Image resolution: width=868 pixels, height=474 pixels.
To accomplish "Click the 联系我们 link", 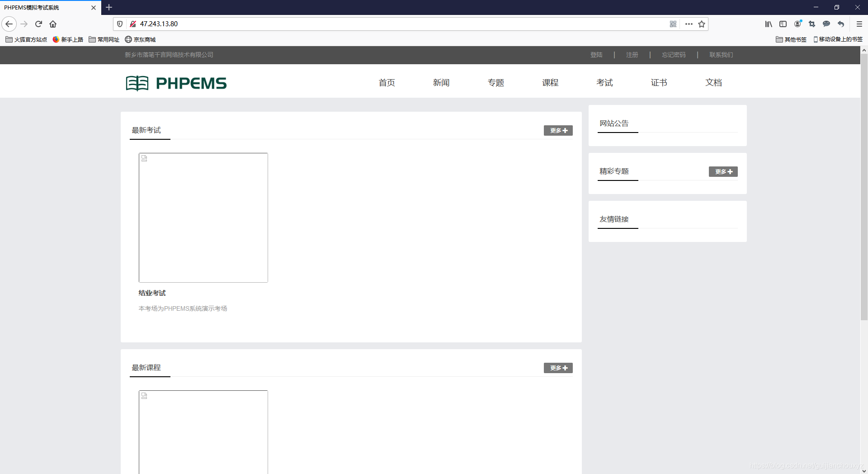I will (x=721, y=55).
